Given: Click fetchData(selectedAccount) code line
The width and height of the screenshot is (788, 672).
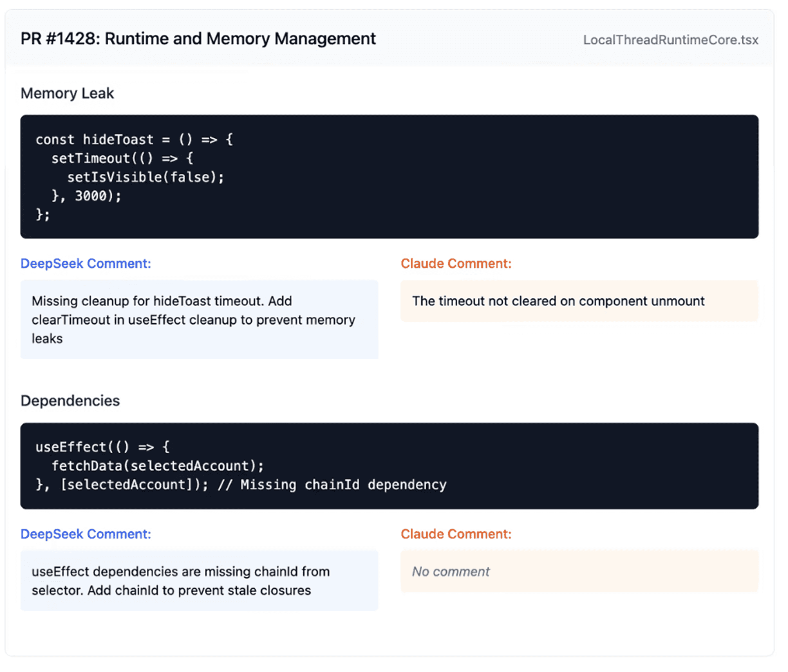Looking at the screenshot, I should (157, 466).
